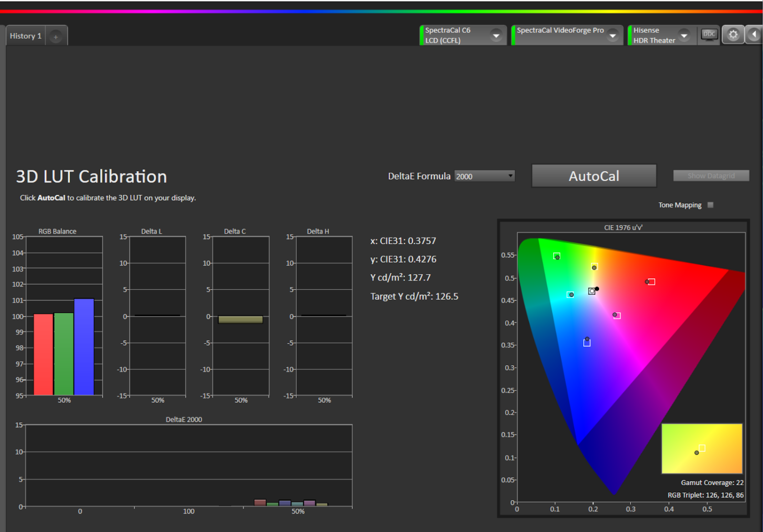Click the yellow zoomed inset in CIE chart
The height and width of the screenshot is (532, 763).
[702, 449]
